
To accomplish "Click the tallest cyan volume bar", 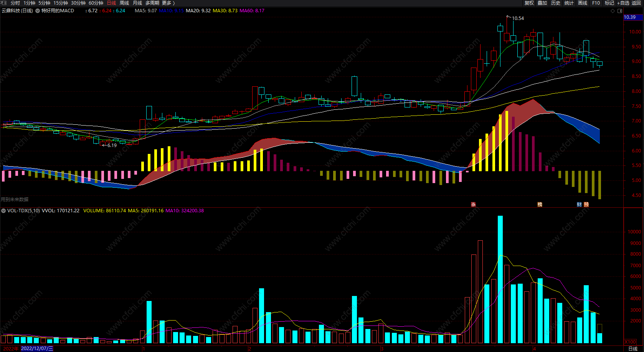I will [x=500, y=279].
